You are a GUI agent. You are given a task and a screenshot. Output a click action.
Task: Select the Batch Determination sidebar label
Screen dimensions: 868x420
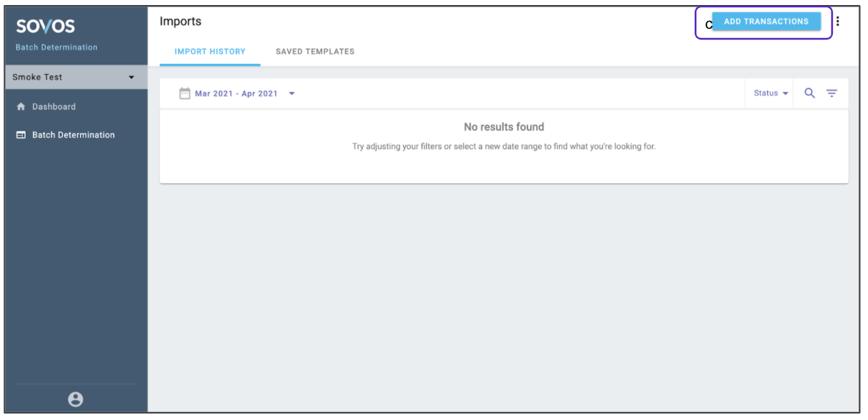pos(73,135)
